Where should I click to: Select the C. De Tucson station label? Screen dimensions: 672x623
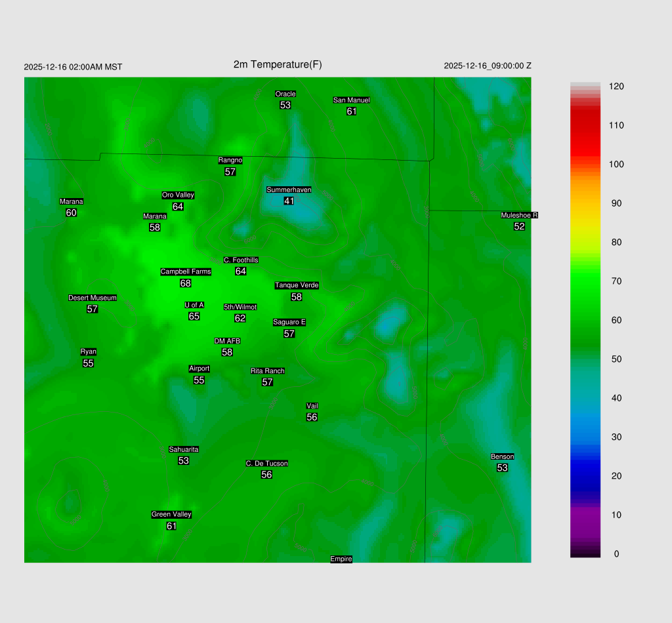(266, 464)
